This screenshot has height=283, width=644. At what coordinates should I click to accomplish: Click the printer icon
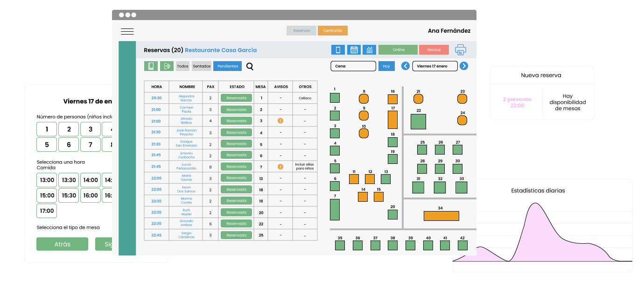[x=461, y=50]
